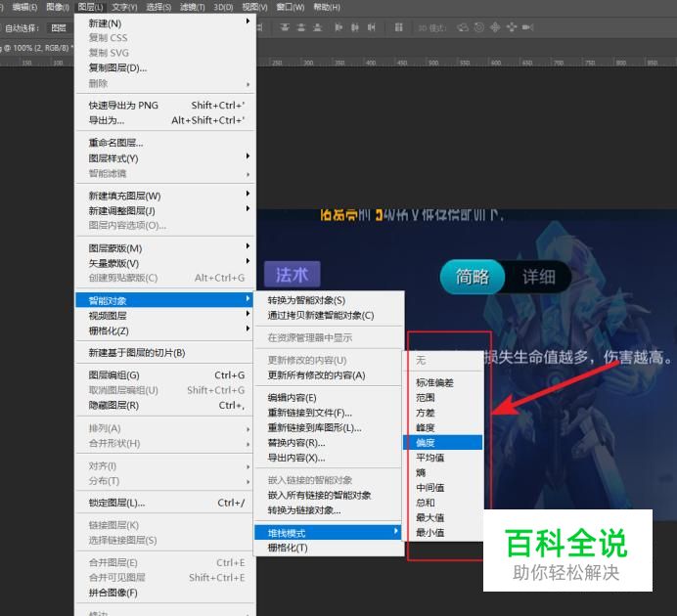
Task: Click the align top edges icon
Action: (285, 27)
